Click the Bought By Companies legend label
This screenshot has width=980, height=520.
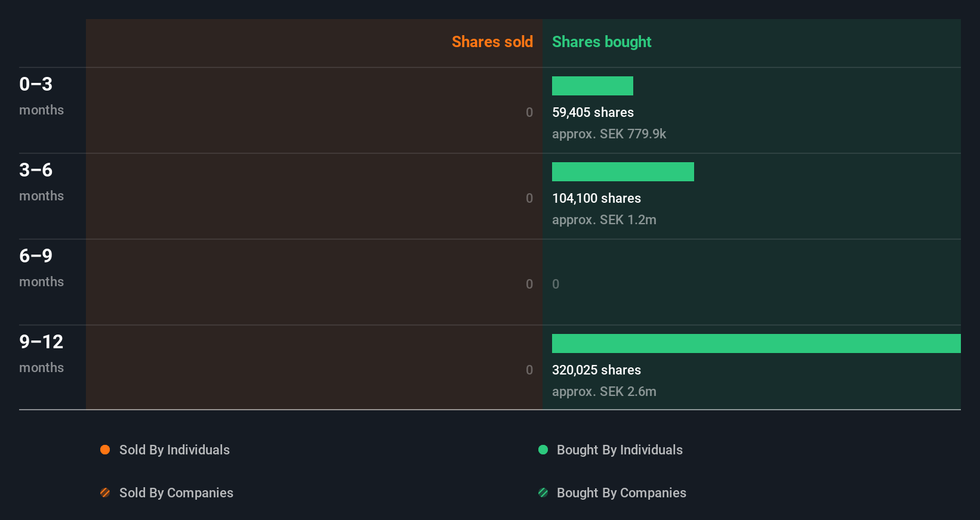(621, 493)
